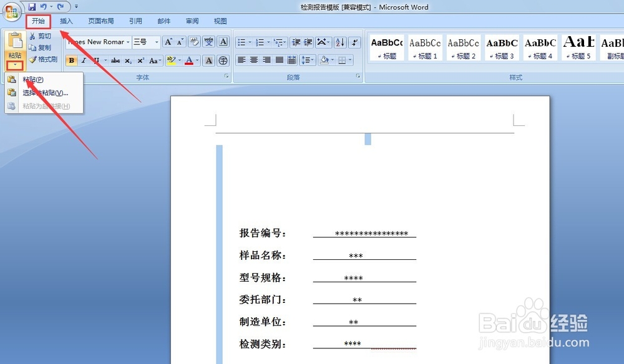The image size is (624, 364).
Task: Apply paragraph shading fill bucket
Action: click(324, 60)
